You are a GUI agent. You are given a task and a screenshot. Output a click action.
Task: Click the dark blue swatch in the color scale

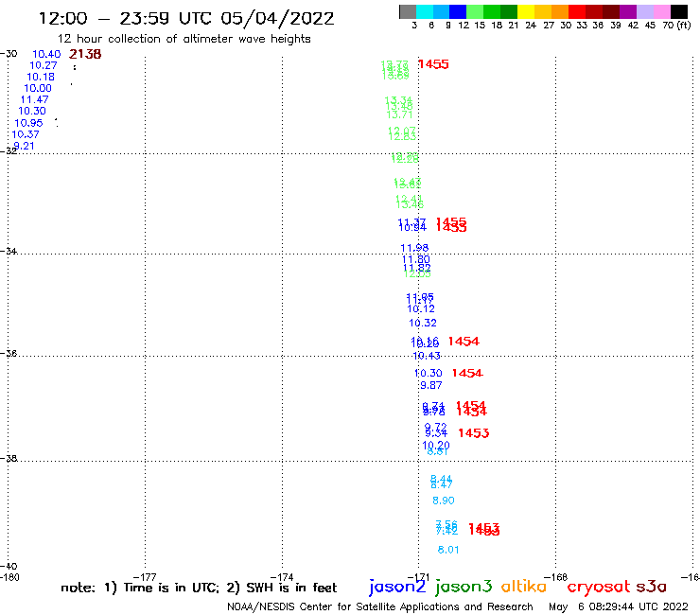(x=458, y=11)
